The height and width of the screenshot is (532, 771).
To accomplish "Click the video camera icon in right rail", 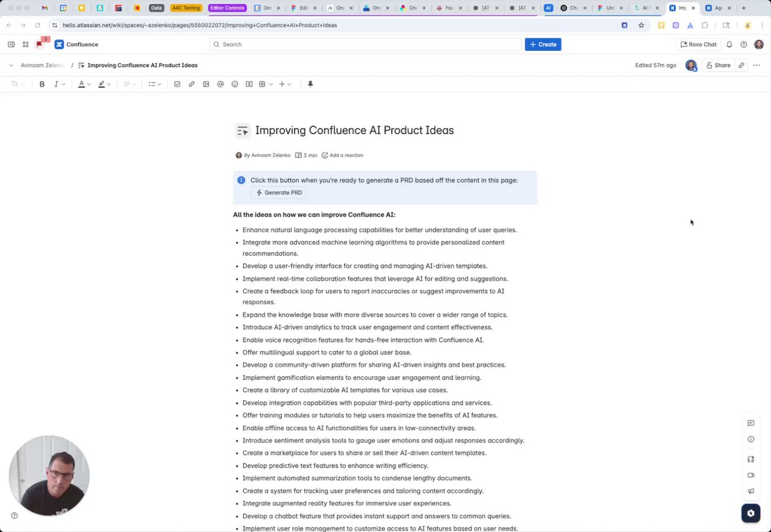I will (x=751, y=475).
